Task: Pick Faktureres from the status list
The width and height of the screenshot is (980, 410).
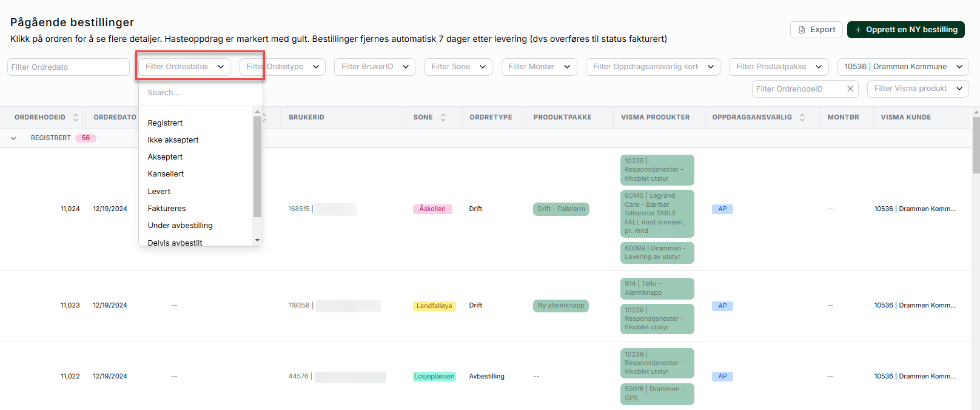Action: point(167,209)
